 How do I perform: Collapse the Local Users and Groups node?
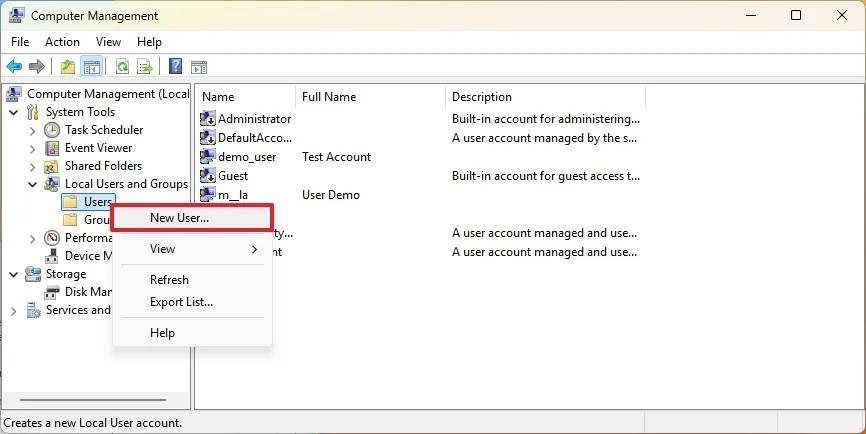[x=33, y=184]
